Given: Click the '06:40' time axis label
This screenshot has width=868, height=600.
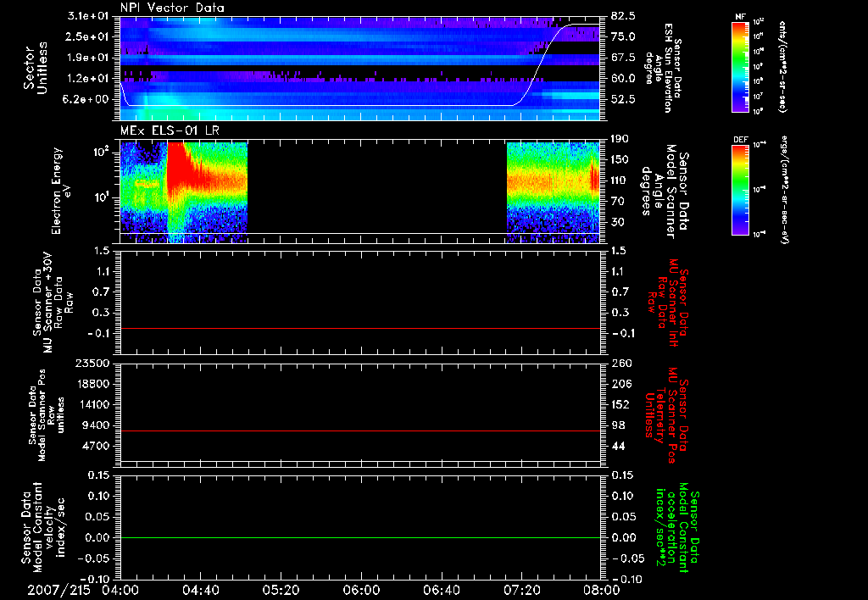Looking at the screenshot, I should (x=442, y=590).
